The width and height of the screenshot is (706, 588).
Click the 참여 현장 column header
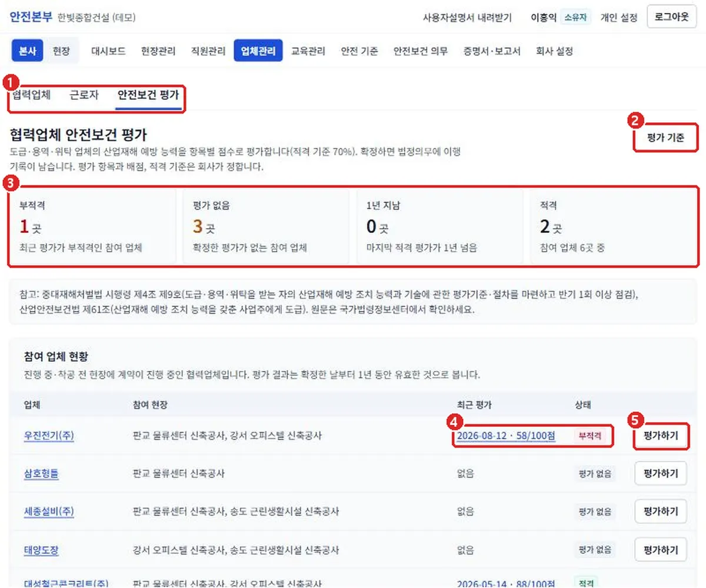click(x=151, y=405)
